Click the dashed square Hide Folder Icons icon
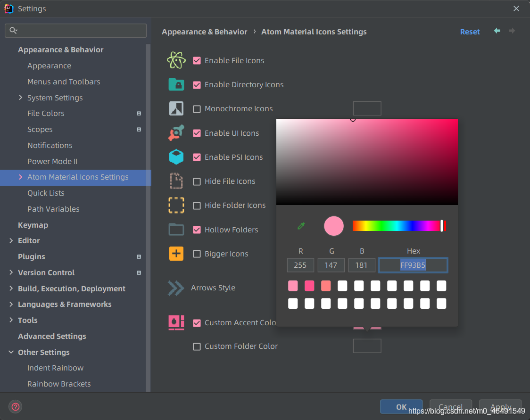 pos(176,205)
